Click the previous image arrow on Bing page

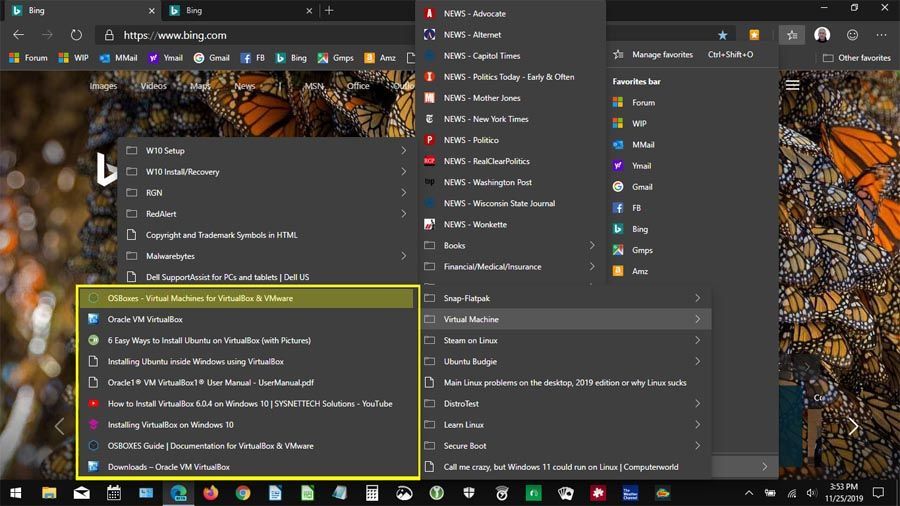pyautogui.click(x=59, y=426)
